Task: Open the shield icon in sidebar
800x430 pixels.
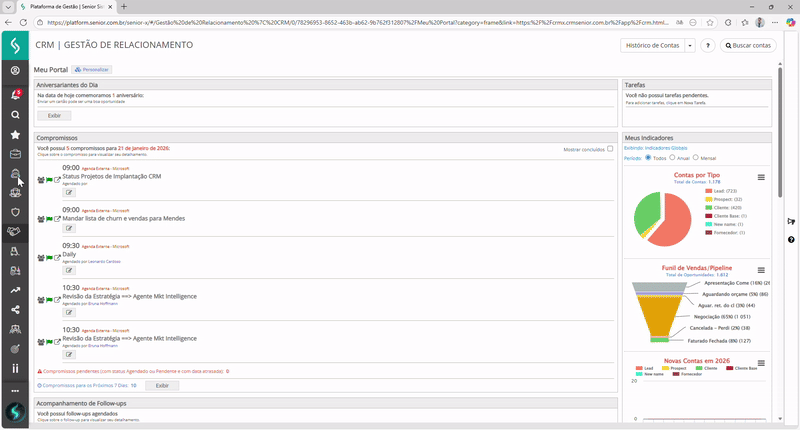Action: [15, 212]
